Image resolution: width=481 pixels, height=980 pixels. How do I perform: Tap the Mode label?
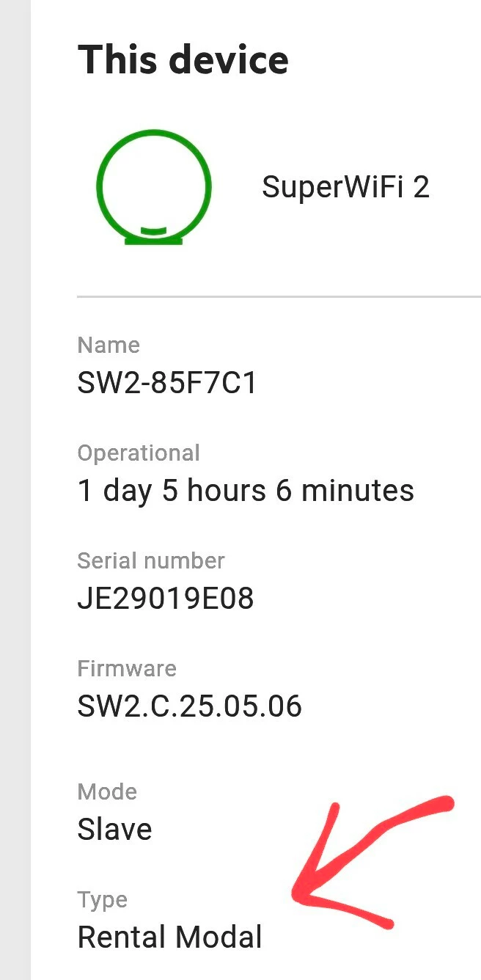107,791
